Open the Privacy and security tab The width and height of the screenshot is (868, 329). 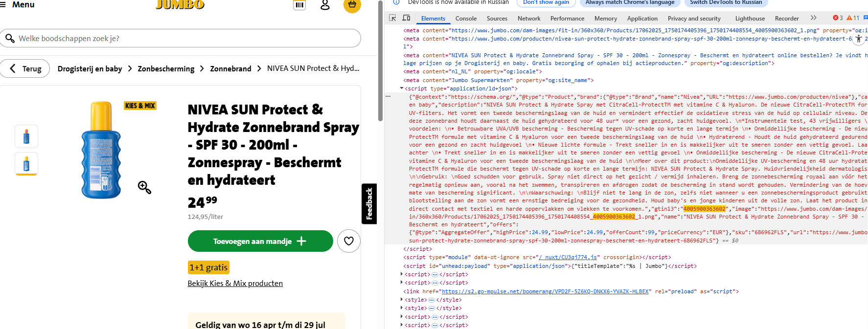coord(694,19)
